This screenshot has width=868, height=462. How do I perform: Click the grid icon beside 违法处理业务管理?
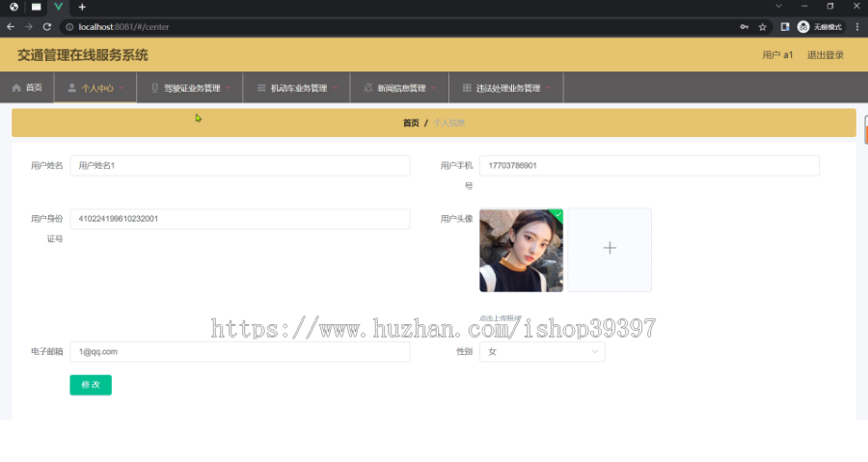(467, 88)
